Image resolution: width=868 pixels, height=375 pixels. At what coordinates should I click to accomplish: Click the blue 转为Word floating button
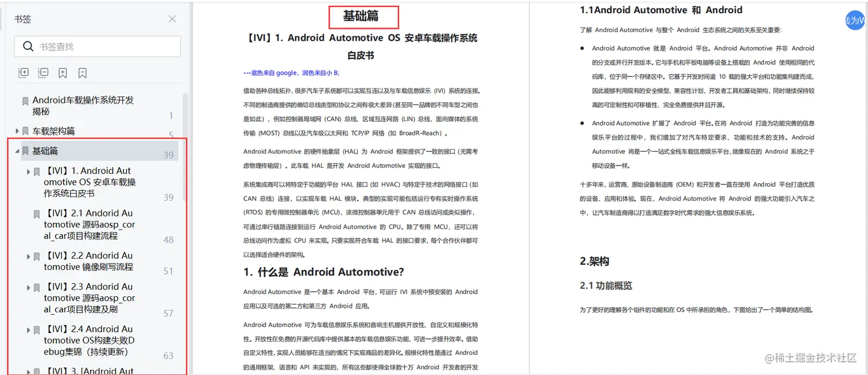[x=855, y=20]
